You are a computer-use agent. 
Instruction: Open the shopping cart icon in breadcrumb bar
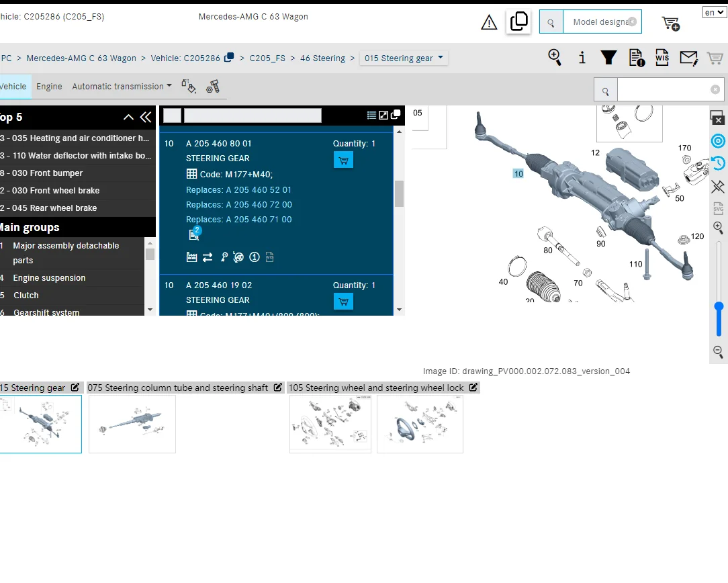(x=715, y=58)
